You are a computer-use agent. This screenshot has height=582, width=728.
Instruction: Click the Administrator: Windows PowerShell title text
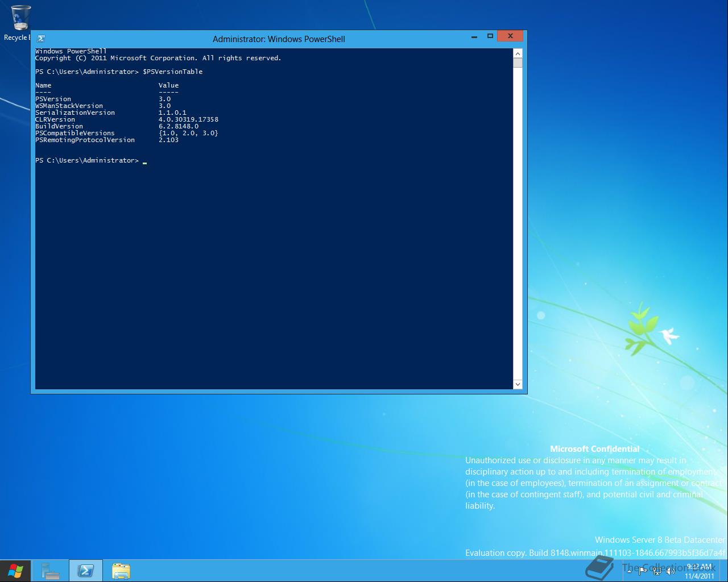tap(279, 39)
